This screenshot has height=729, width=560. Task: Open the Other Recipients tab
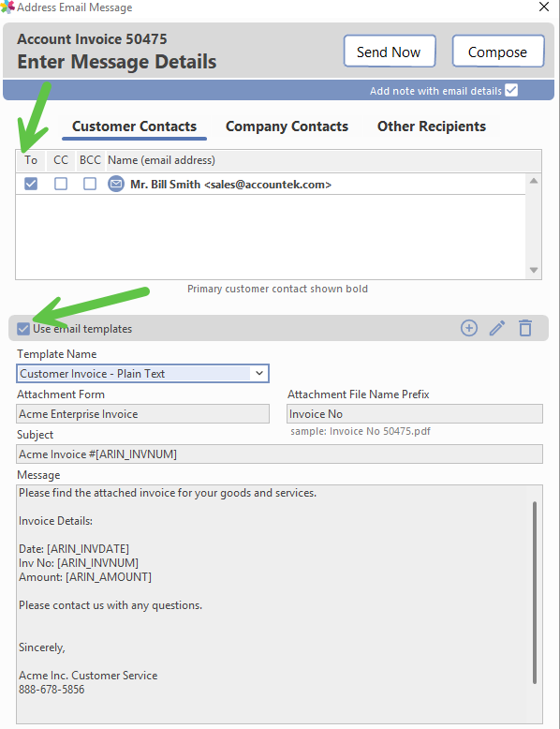[x=432, y=126]
